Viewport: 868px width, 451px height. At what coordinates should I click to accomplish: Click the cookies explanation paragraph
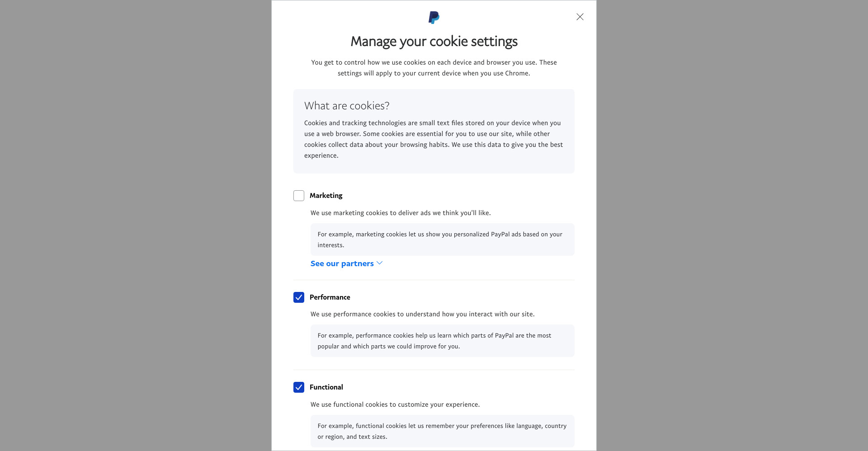[x=434, y=139]
